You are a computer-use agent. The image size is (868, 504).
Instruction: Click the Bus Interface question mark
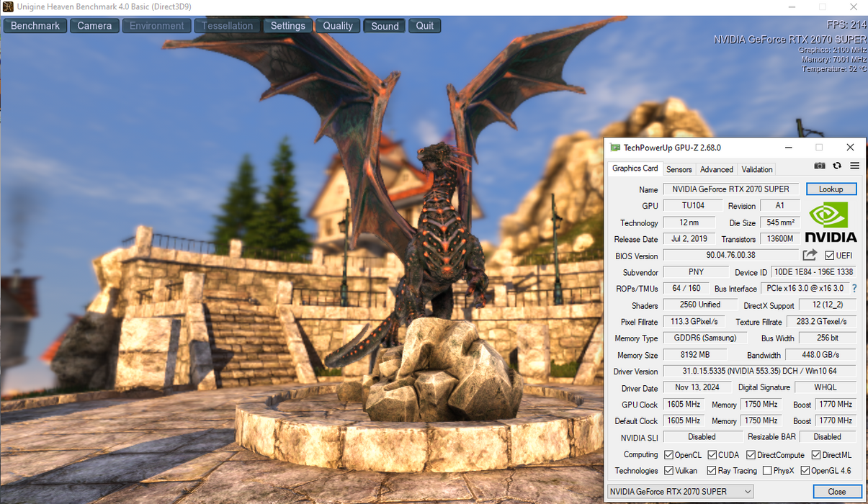(854, 289)
